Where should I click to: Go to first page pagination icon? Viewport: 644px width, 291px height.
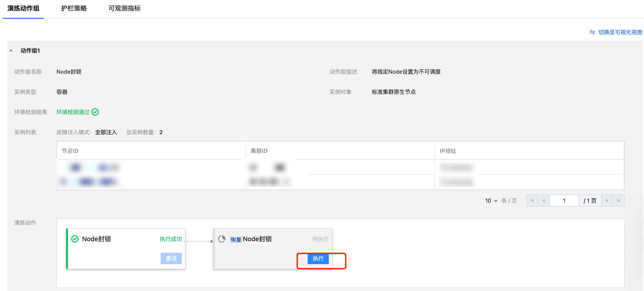pos(532,201)
